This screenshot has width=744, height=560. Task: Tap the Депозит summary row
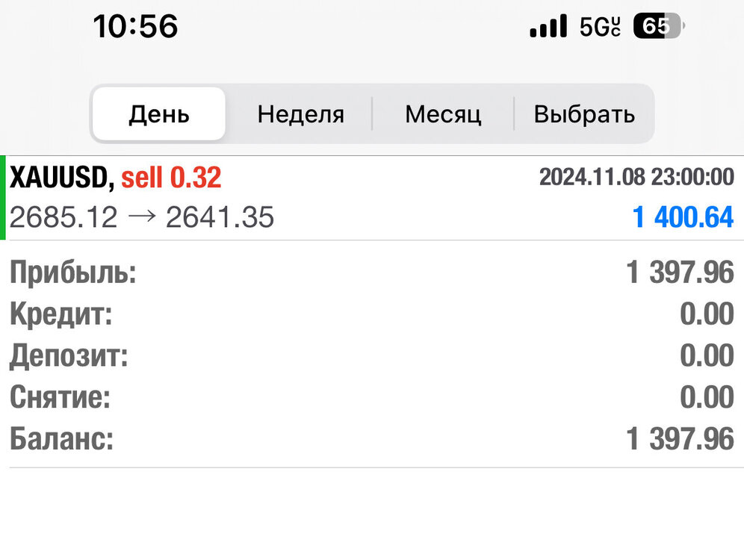[x=372, y=355]
